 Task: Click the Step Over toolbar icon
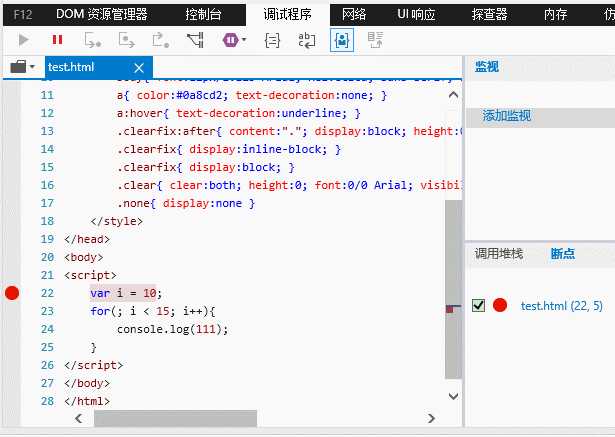pos(126,40)
